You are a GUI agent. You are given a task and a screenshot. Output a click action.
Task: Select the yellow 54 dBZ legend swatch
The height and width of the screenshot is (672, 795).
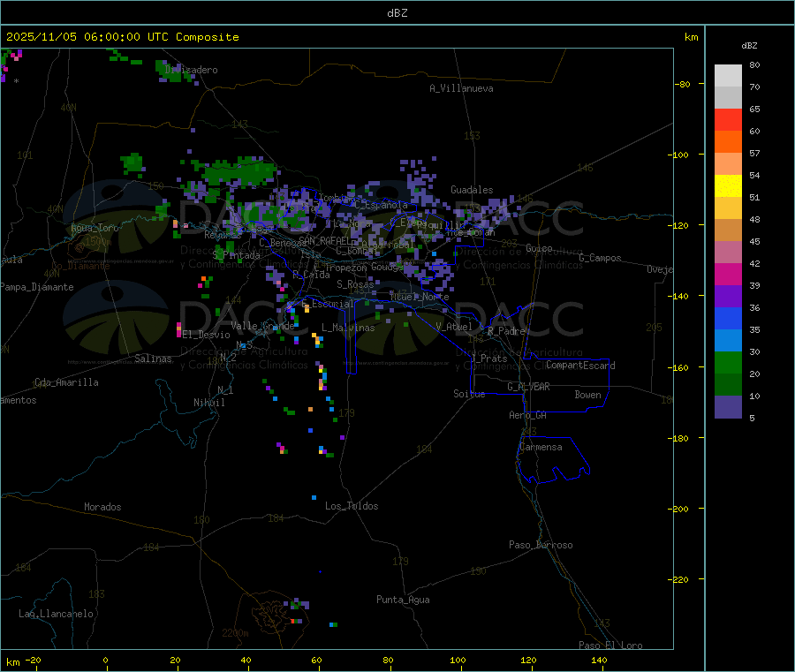tap(728, 186)
